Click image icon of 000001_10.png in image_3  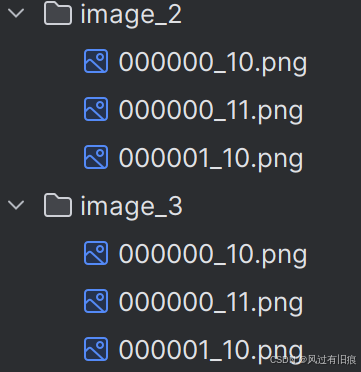coord(96,349)
